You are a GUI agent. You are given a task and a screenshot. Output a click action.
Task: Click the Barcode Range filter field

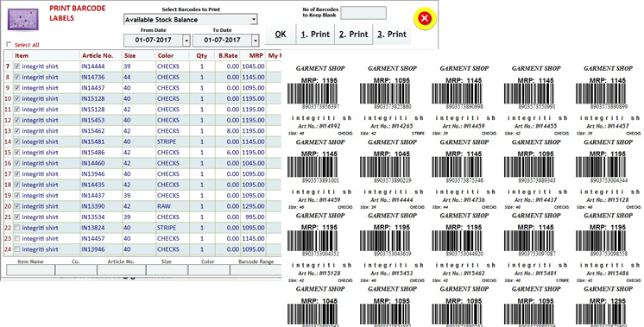pyautogui.click(x=256, y=269)
